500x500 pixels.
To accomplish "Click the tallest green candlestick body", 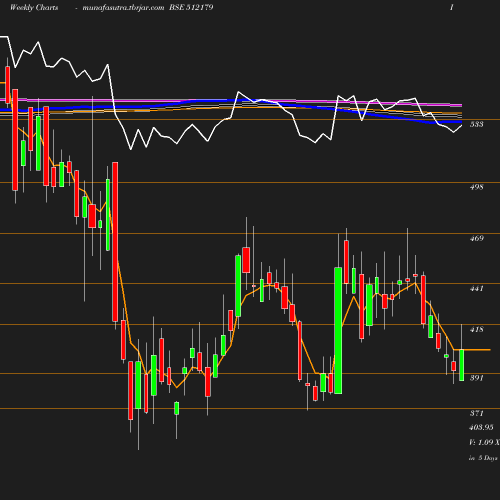I will point(338,330).
